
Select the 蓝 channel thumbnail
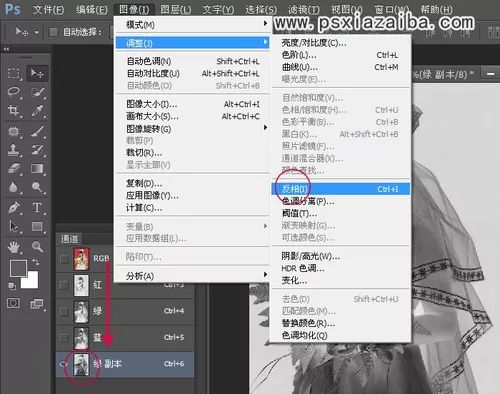pos(81,338)
